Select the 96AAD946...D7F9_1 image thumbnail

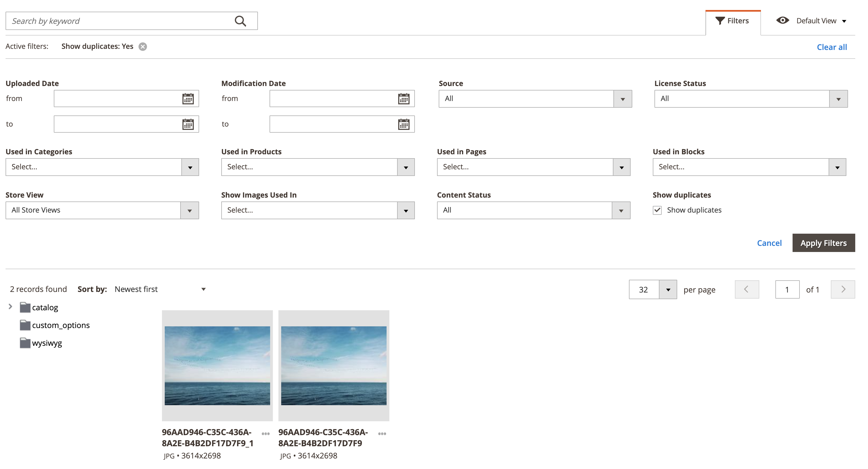(217, 366)
